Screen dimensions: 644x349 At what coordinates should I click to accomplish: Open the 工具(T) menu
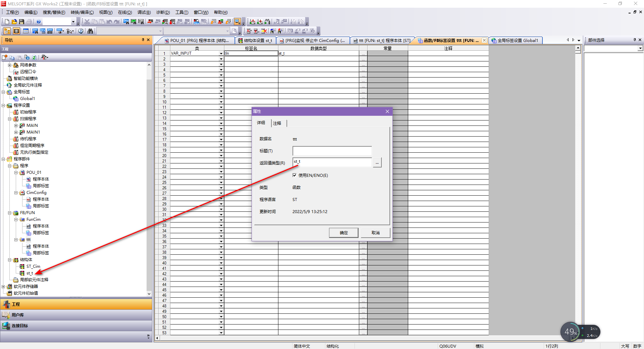(x=182, y=12)
